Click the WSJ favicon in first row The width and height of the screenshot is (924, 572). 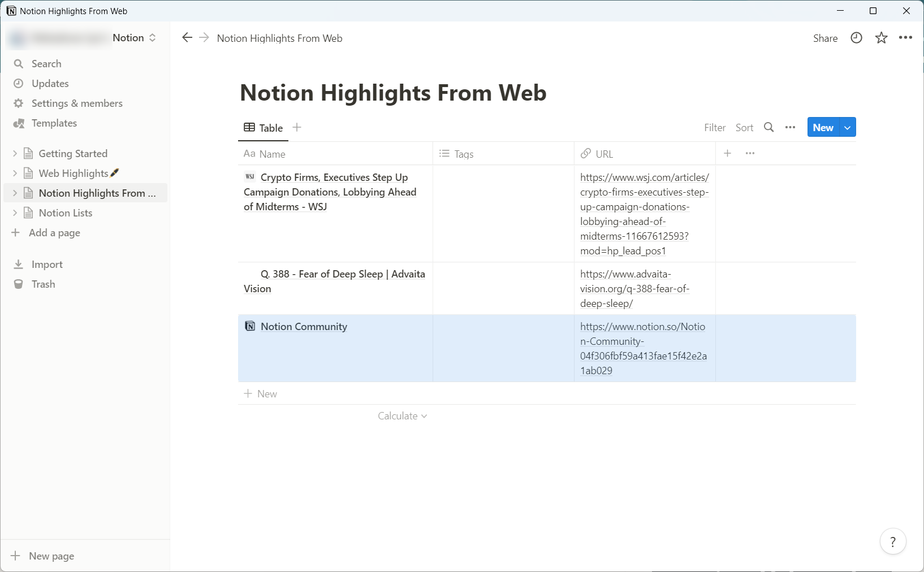(250, 177)
